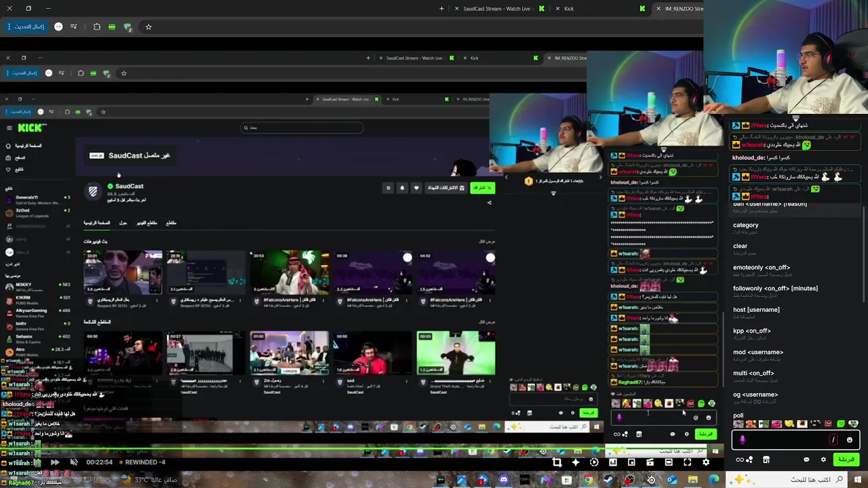Click the green follow button on SaudCast channel
This screenshot has width=868, height=488.
482,188
